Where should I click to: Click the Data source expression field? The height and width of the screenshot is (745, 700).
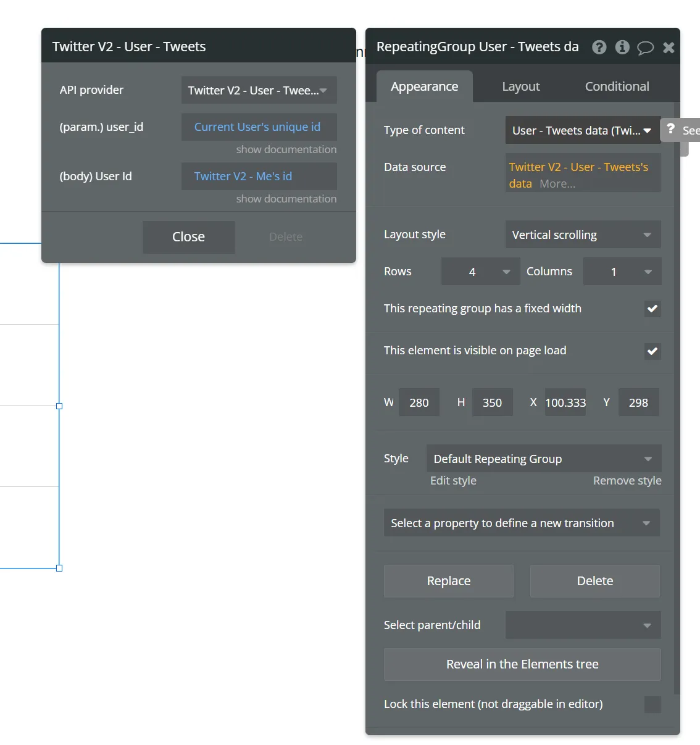click(x=583, y=173)
